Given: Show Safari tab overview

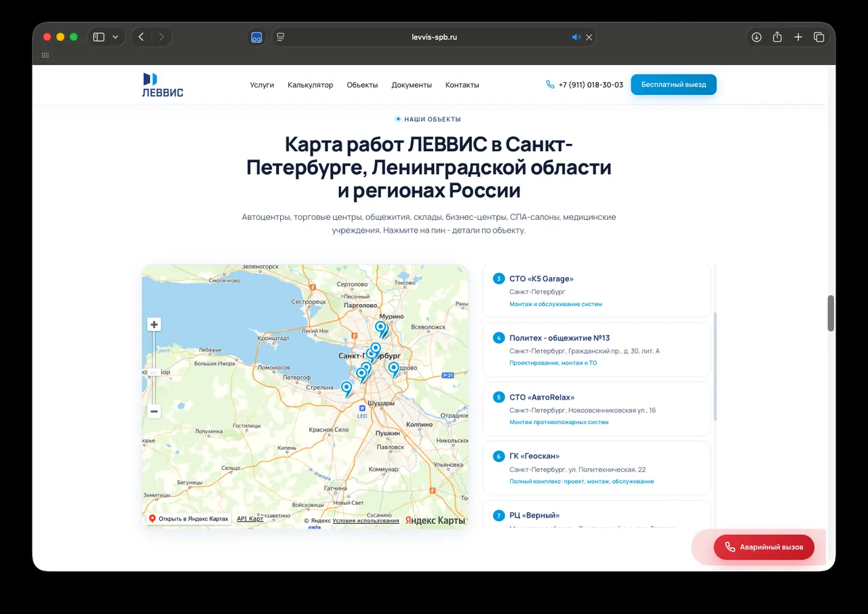Looking at the screenshot, I should [818, 37].
